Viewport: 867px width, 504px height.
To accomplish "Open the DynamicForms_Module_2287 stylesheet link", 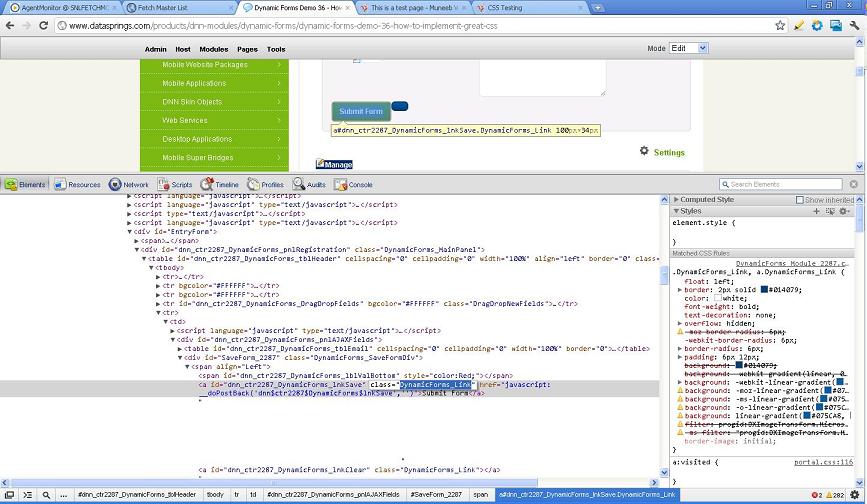I will (792, 264).
